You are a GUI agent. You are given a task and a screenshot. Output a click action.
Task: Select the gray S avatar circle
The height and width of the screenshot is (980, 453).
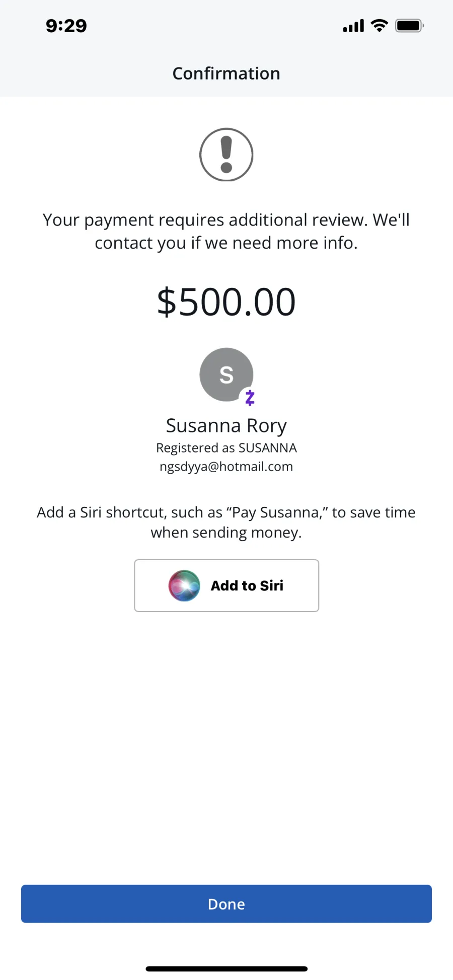tap(226, 374)
